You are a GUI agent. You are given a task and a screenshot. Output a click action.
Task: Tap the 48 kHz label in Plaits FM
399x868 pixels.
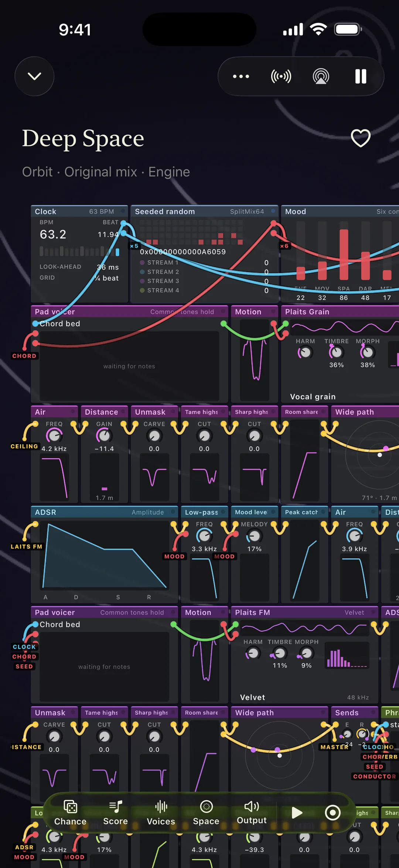click(x=358, y=697)
